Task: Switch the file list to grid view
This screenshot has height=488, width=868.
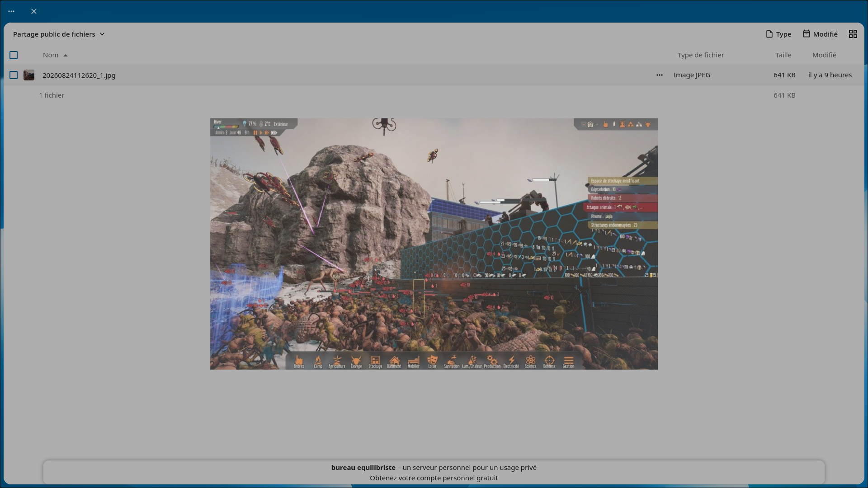Action: [x=853, y=34]
